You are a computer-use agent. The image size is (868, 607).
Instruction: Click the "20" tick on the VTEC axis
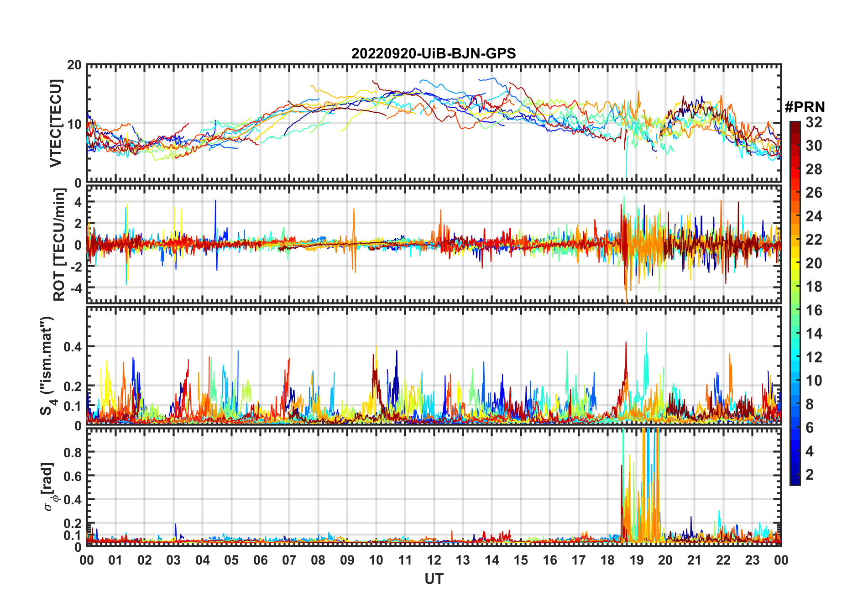point(74,65)
